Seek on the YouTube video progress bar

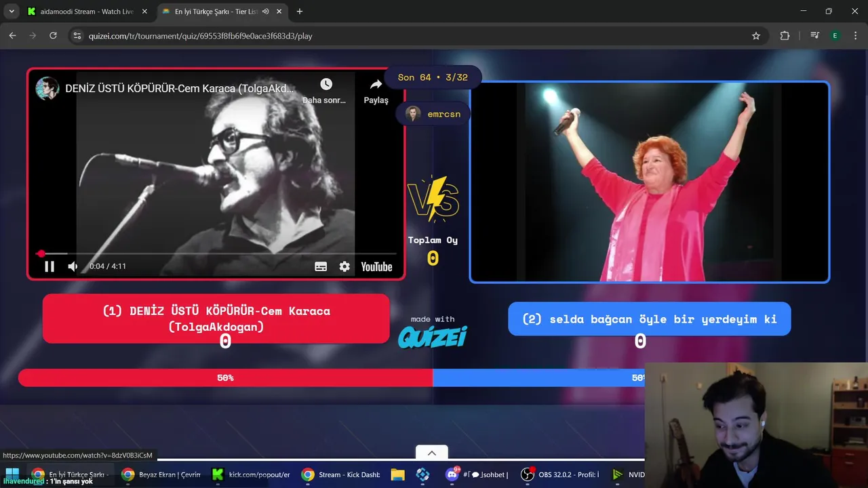216,253
